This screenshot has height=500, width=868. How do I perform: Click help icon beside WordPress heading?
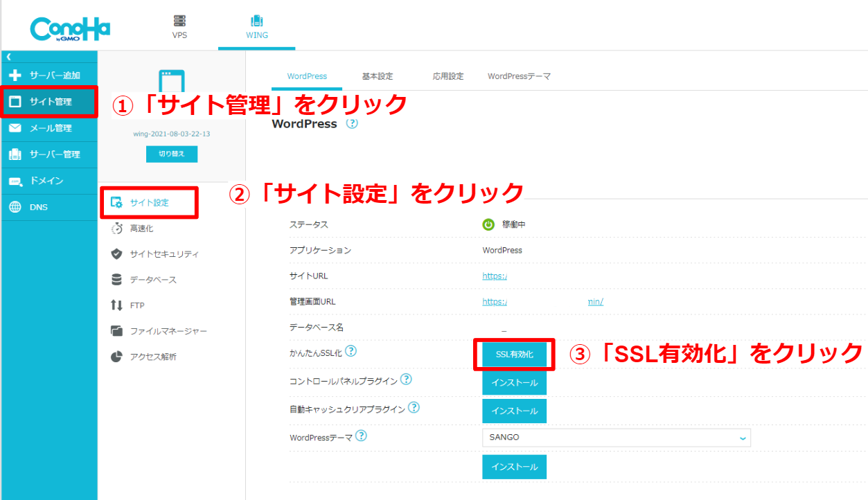click(x=351, y=124)
